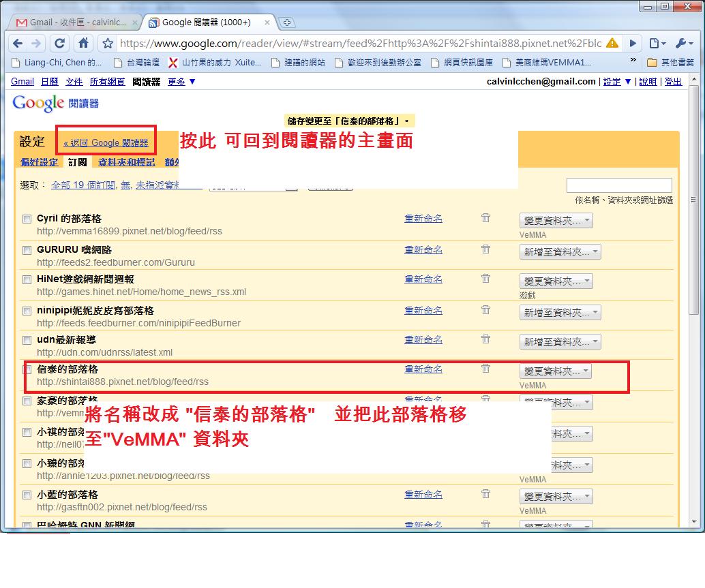Tick the checkbox for ninipipi妮妮皮皮寫部落格

[x=27, y=311]
